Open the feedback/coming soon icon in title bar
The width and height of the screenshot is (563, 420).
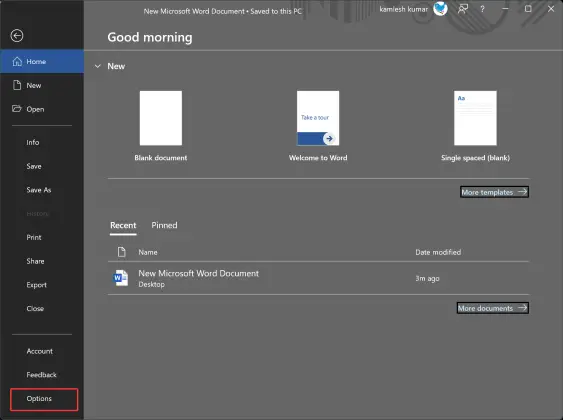coord(463,9)
